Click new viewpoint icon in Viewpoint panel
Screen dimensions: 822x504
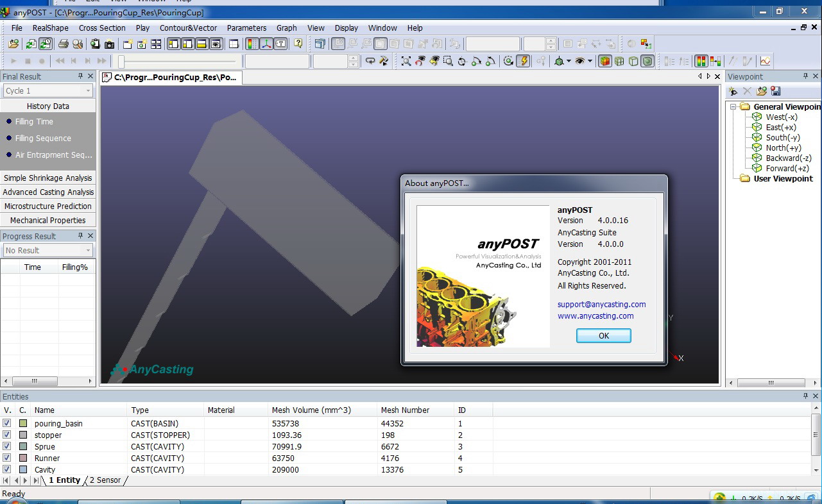pos(733,91)
